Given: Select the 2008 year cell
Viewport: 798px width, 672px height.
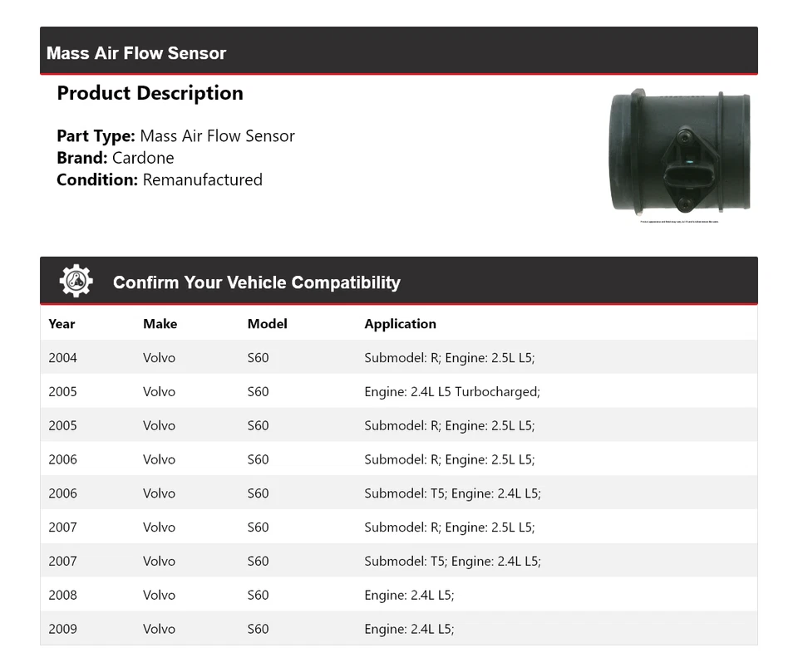Looking at the screenshot, I should click(x=62, y=595).
